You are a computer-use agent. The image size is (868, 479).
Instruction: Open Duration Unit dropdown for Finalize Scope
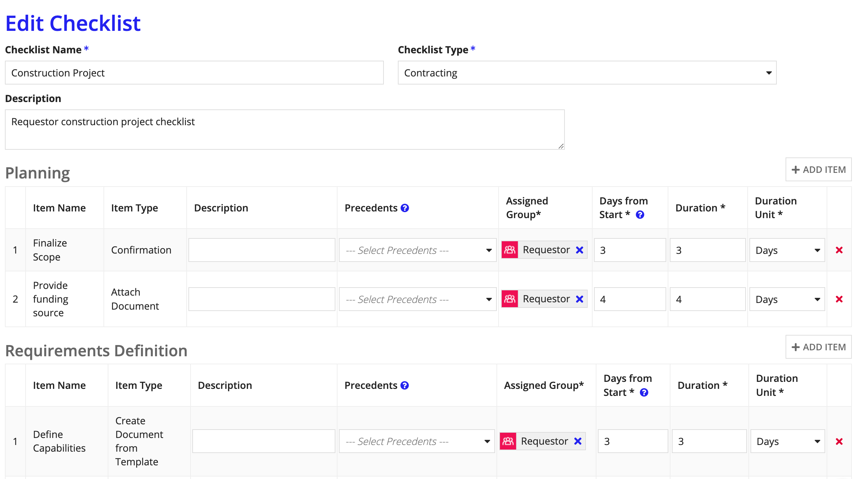787,250
